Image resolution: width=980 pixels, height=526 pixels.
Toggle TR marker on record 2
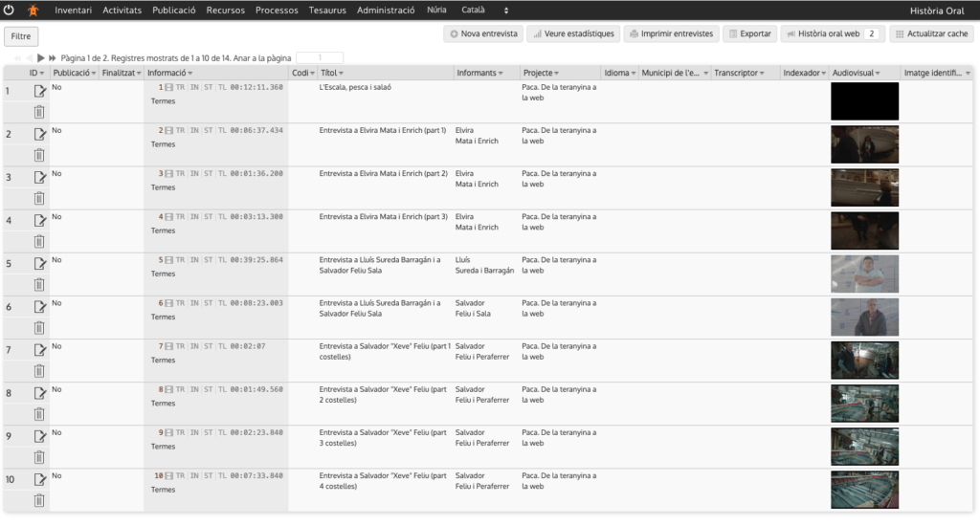[182, 130]
